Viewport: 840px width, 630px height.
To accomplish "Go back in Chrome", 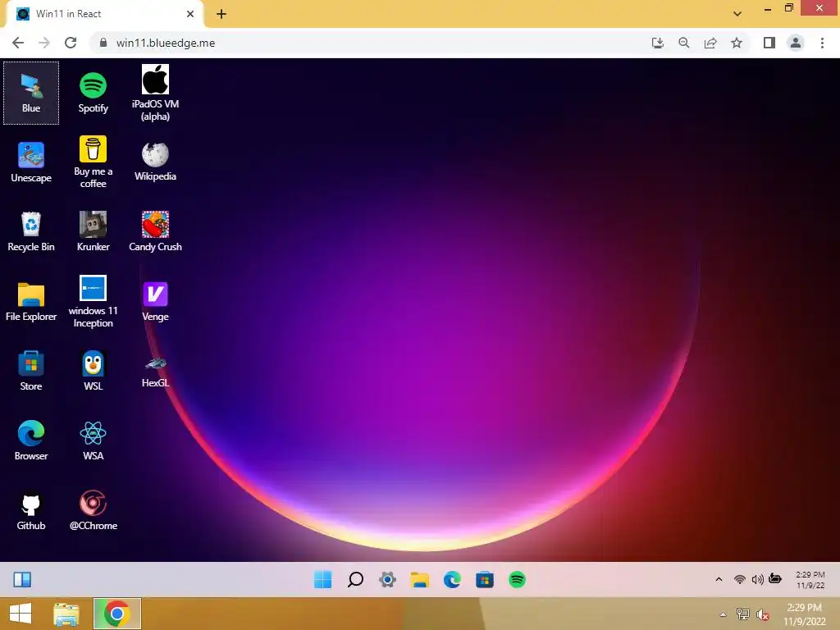I will tap(18, 43).
